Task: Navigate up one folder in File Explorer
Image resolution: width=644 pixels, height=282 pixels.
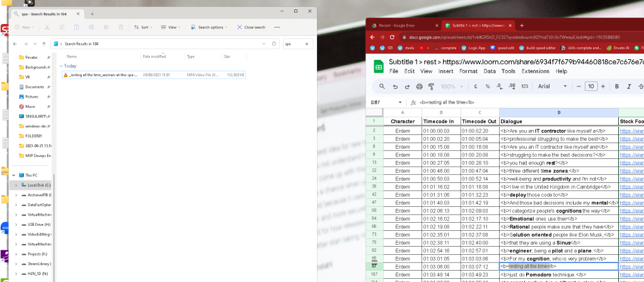Action: (44, 44)
